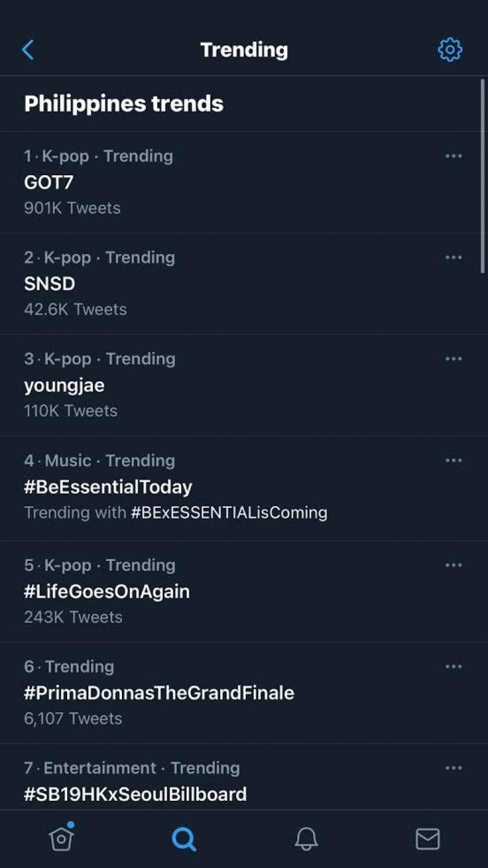View tweets for the youngjae trend
The height and width of the screenshot is (868, 488).
(x=65, y=385)
